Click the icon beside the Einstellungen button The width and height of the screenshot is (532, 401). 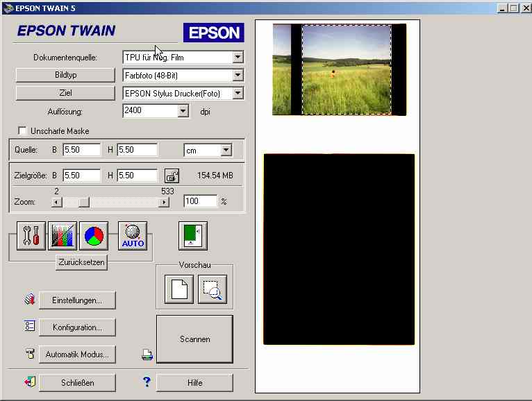(x=30, y=299)
